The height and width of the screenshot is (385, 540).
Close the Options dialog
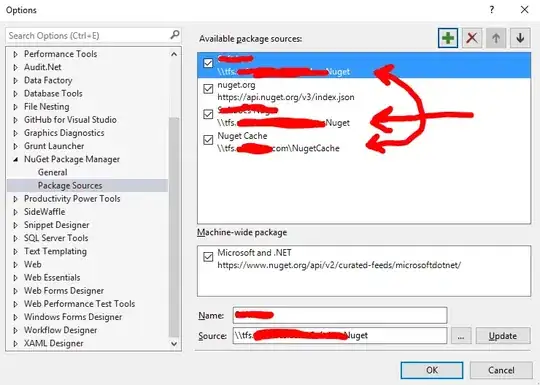(525, 10)
